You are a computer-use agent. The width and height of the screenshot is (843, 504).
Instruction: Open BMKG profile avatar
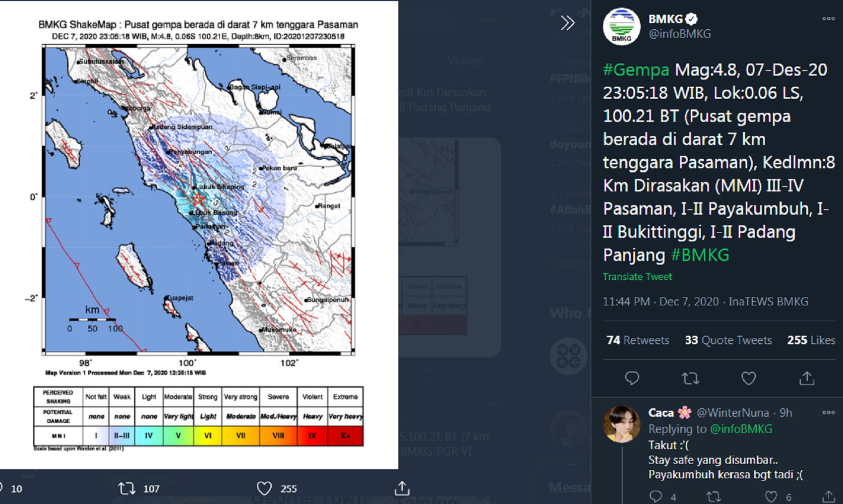click(x=621, y=27)
